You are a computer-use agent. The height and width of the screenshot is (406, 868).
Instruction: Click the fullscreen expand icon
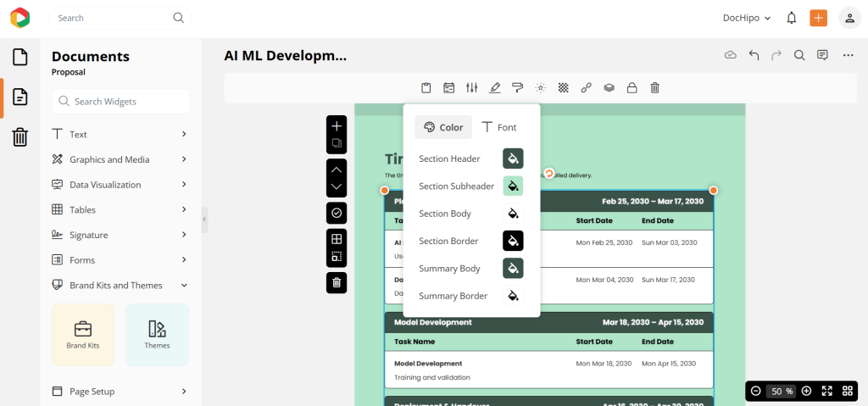point(827,391)
